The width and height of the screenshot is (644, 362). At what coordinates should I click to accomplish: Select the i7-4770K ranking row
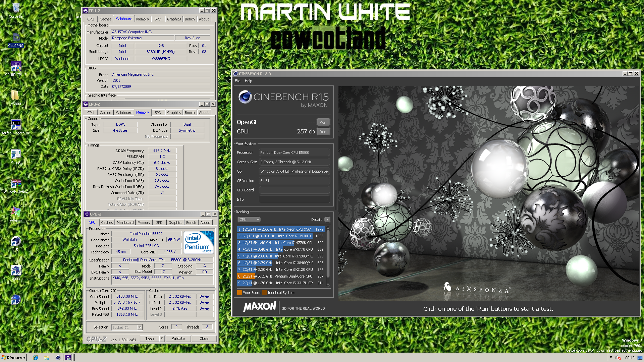[x=281, y=243]
